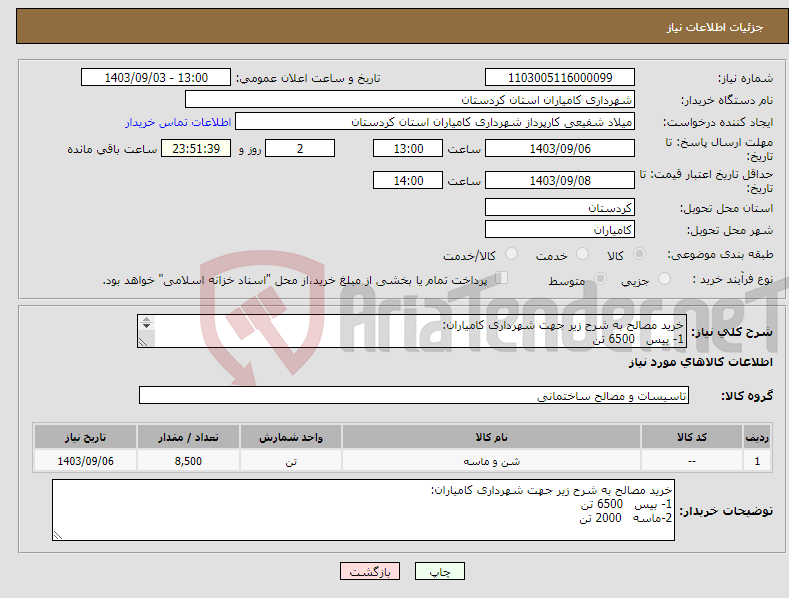Screen dimensions: 789x598
Task: Click the buyer name field شهرداری کامیاران
Action: coord(410,99)
